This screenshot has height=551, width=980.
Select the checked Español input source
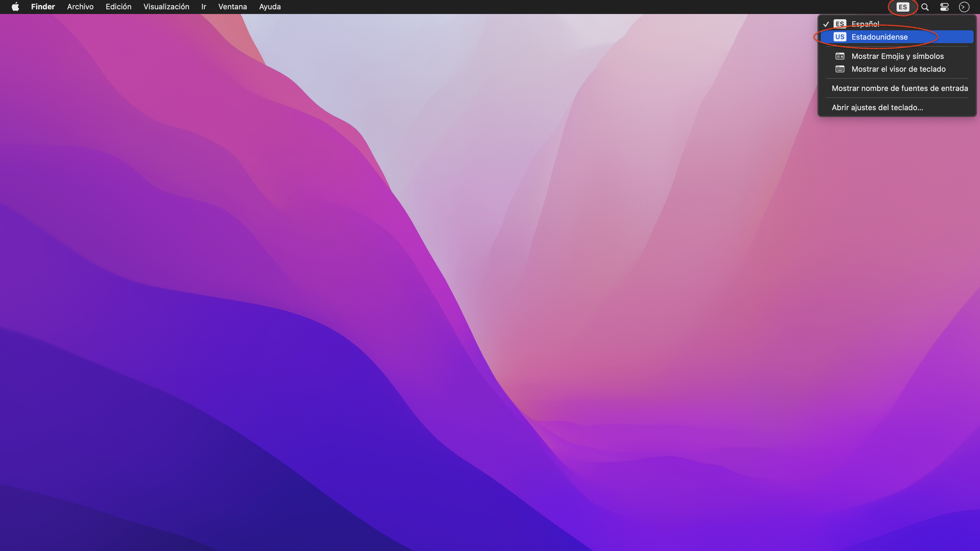click(x=865, y=24)
